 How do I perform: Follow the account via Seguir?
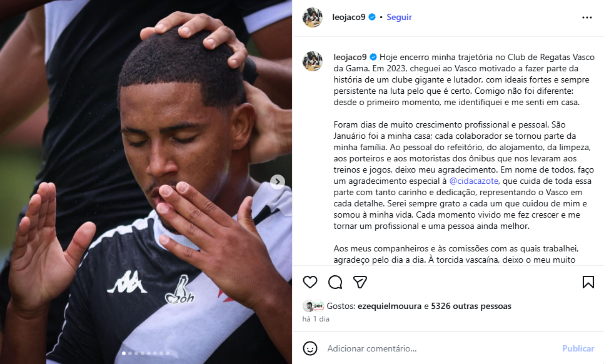(x=399, y=17)
